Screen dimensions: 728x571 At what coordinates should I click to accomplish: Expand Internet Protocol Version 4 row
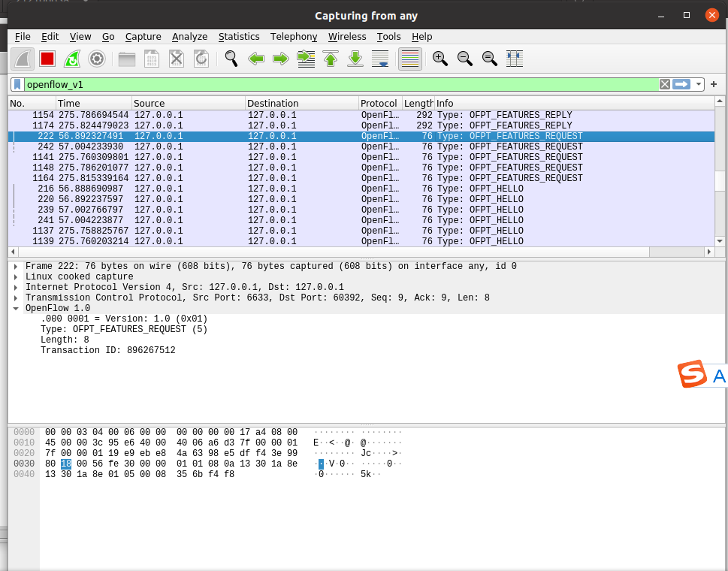coord(16,287)
